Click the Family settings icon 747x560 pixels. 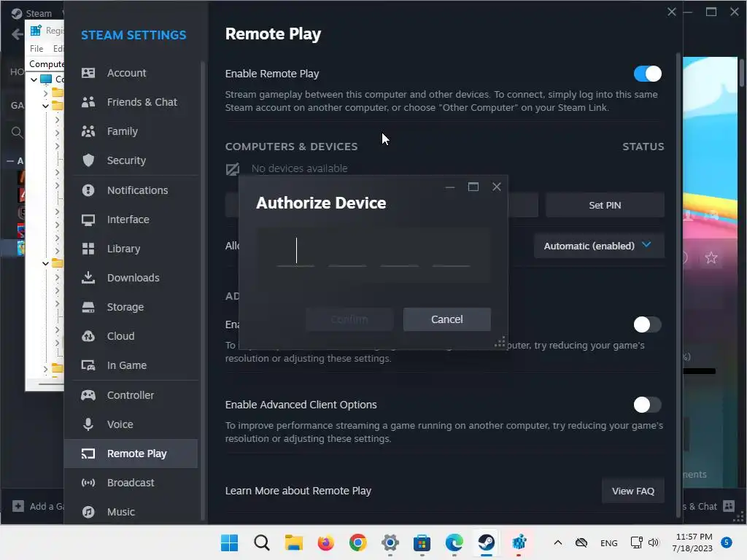[x=88, y=131]
